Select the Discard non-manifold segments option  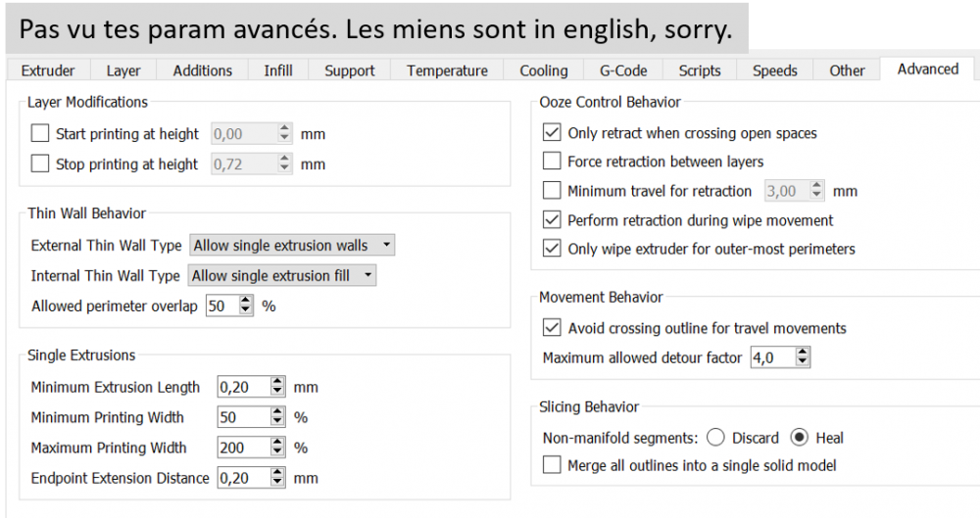click(715, 438)
